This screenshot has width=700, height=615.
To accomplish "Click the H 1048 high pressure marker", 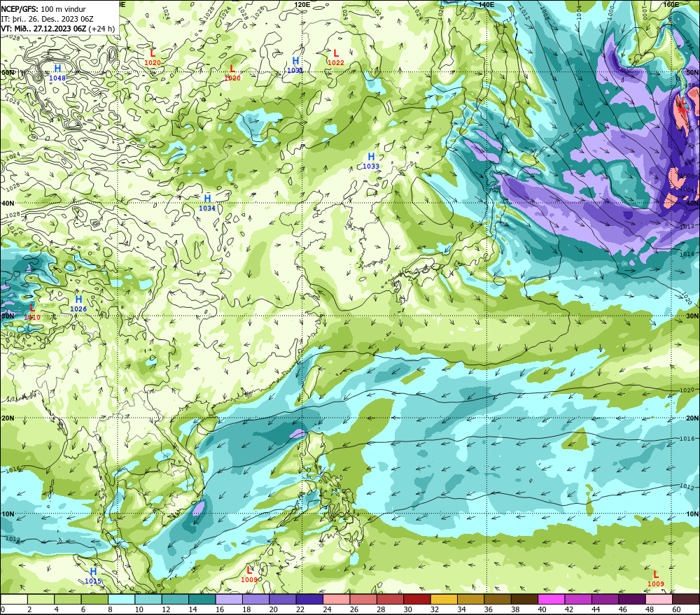I will point(57,72).
